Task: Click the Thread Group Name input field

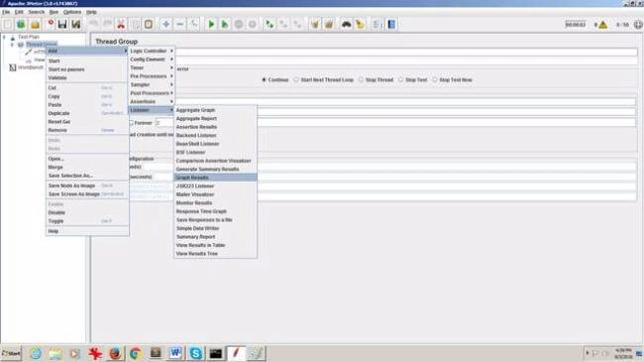Action: [407, 52]
